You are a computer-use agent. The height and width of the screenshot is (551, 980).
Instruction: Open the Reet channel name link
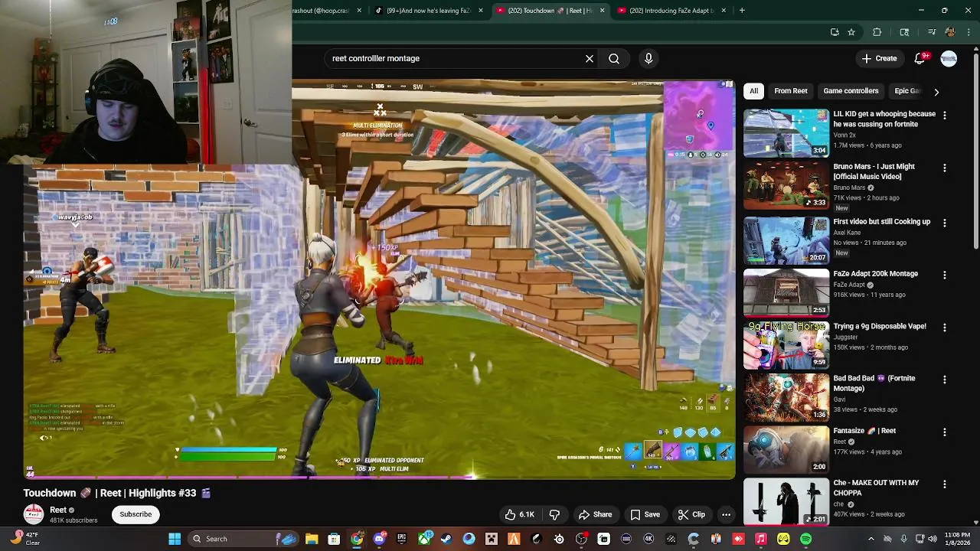[x=58, y=510]
